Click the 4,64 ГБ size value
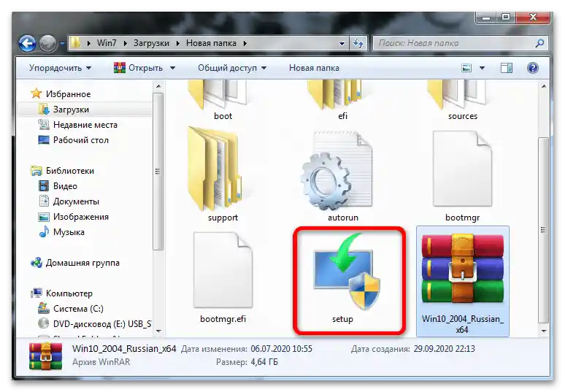Viewport: 565px width, 392px height. tap(264, 362)
